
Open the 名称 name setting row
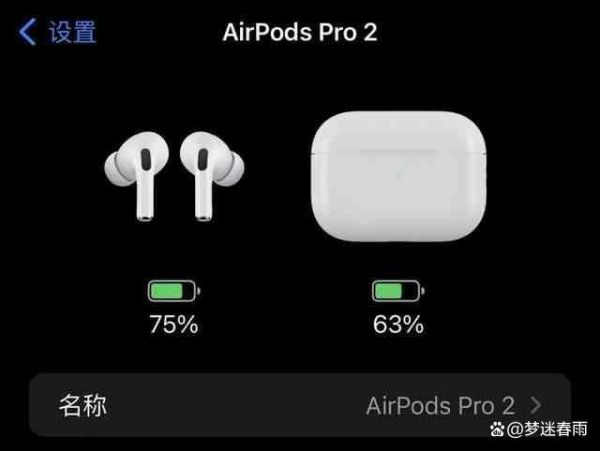tap(300, 405)
